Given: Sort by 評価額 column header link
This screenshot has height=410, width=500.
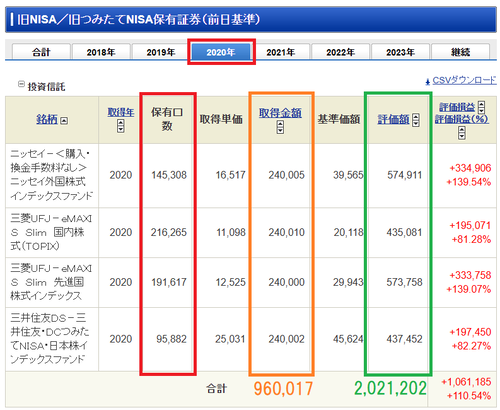Looking at the screenshot, I should (393, 119).
